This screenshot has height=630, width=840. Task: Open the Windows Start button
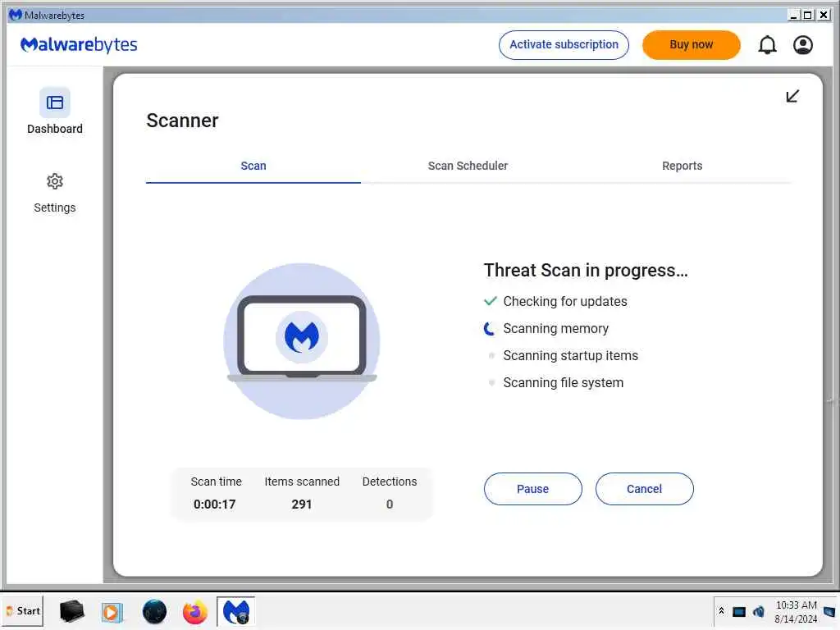point(23,610)
